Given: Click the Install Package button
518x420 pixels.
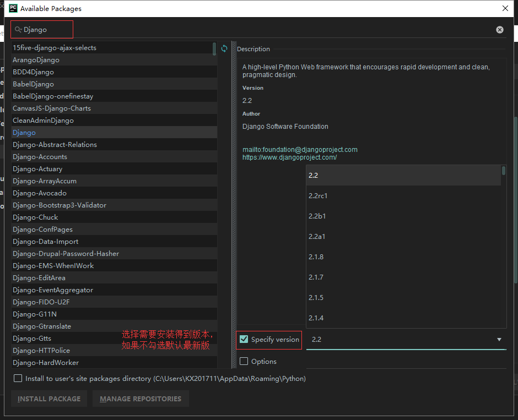Looking at the screenshot, I should 49,399.
